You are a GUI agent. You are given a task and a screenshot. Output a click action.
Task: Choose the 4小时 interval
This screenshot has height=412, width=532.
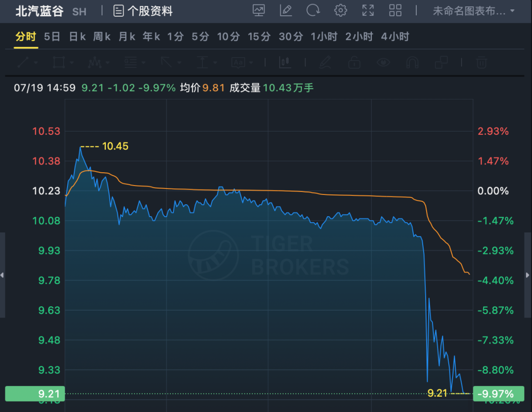click(x=395, y=36)
